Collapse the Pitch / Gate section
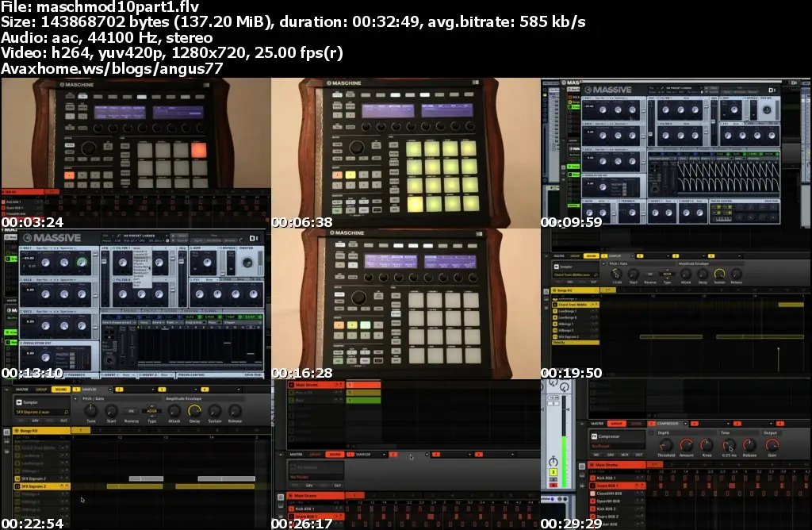This screenshot has height=530, width=812. coord(76,399)
